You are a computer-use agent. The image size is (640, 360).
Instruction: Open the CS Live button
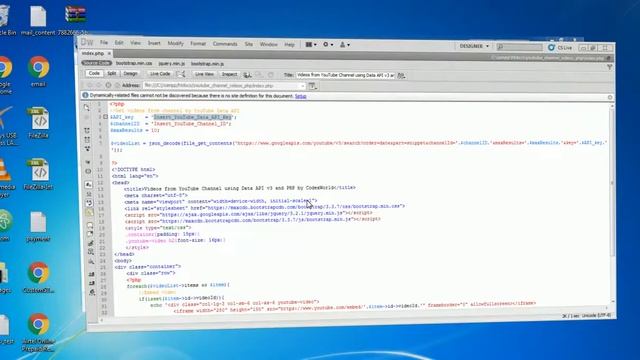(560, 48)
